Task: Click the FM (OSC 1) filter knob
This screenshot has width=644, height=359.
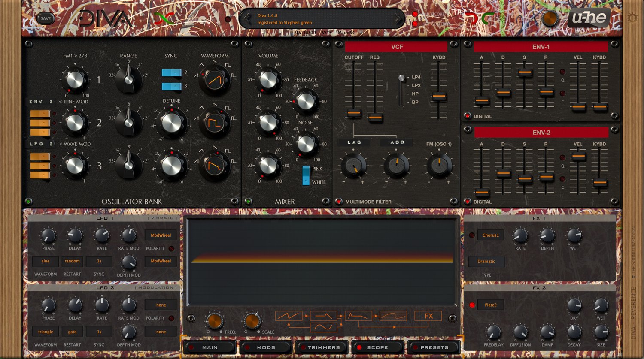Action: [x=439, y=166]
